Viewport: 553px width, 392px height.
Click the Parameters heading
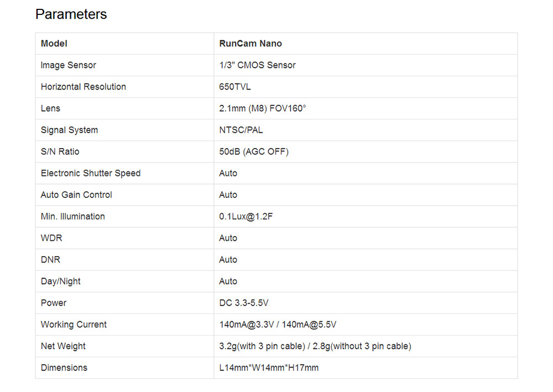tap(71, 14)
